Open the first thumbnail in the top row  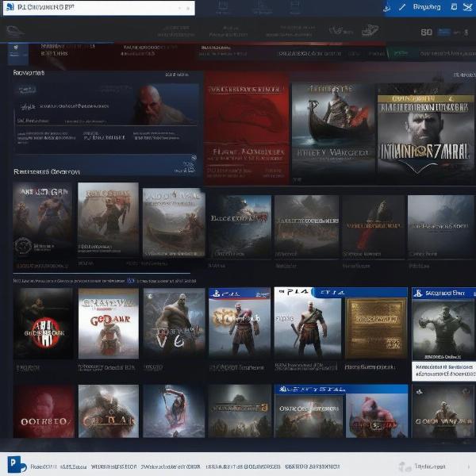43,221
